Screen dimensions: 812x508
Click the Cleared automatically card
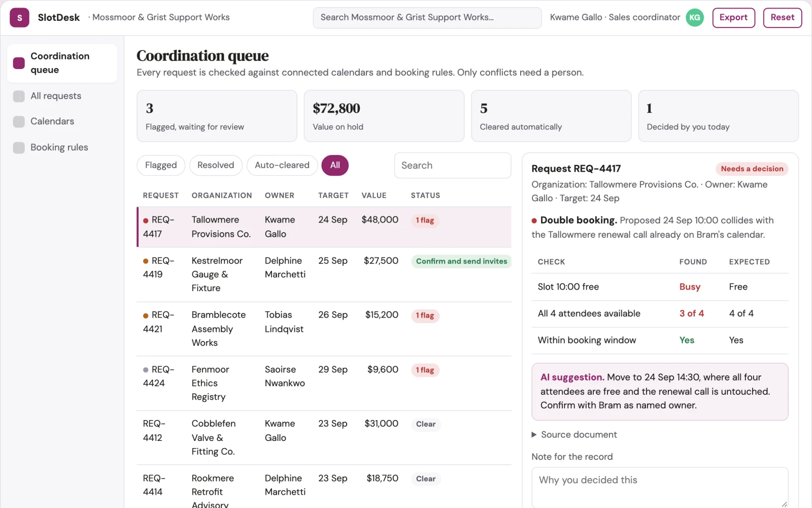[x=551, y=116]
